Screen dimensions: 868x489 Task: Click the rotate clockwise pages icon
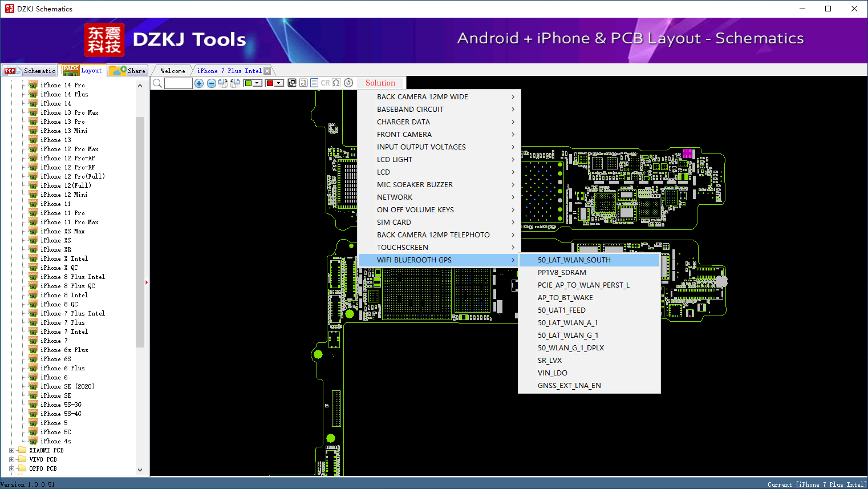pyautogui.click(x=223, y=83)
